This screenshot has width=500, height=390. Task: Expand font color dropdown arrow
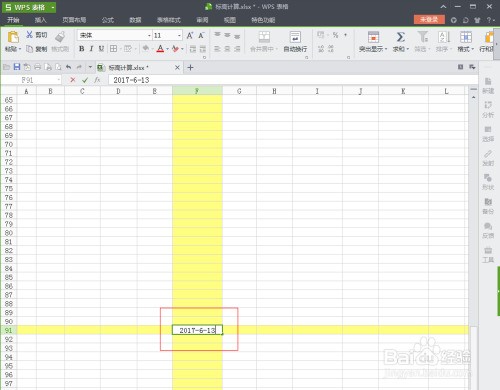tap(167, 49)
